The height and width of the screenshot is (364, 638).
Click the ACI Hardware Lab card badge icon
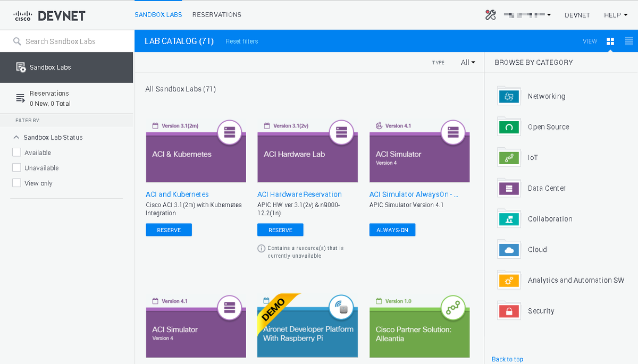[341, 132]
